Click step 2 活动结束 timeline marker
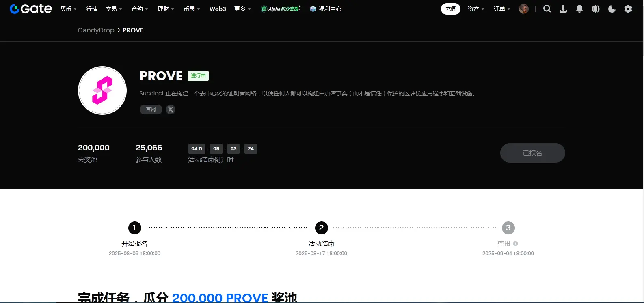The image size is (644, 303). click(x=321, y=228)
